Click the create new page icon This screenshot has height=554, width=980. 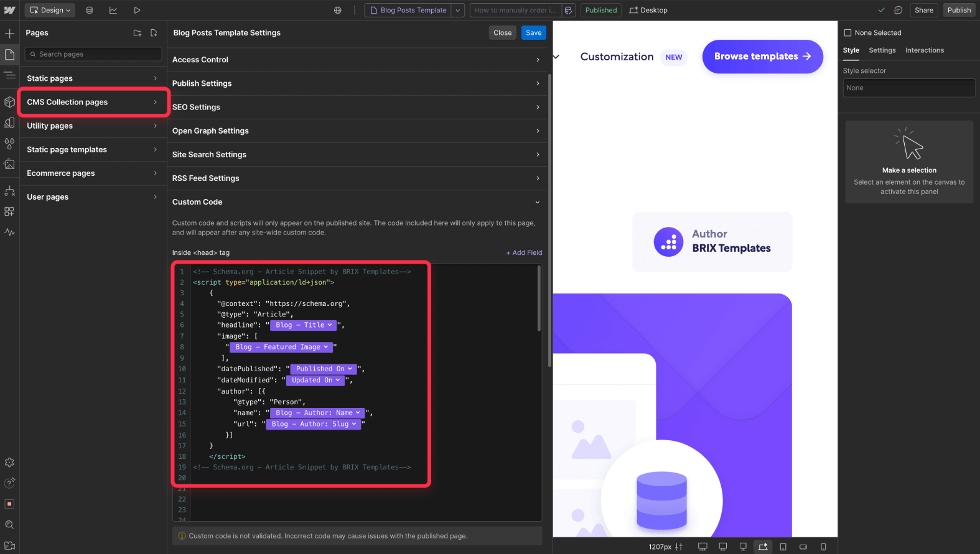(154, 33)
